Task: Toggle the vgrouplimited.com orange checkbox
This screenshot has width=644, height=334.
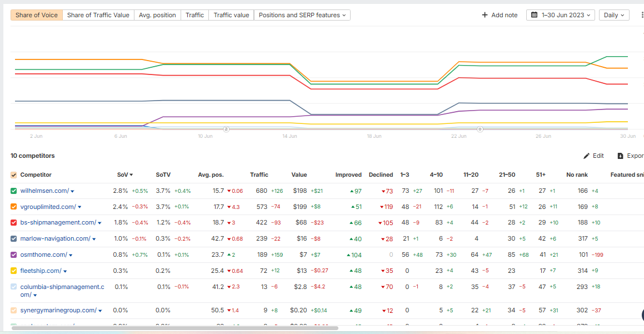Action: pyautogui.click(x=14, y=207)
